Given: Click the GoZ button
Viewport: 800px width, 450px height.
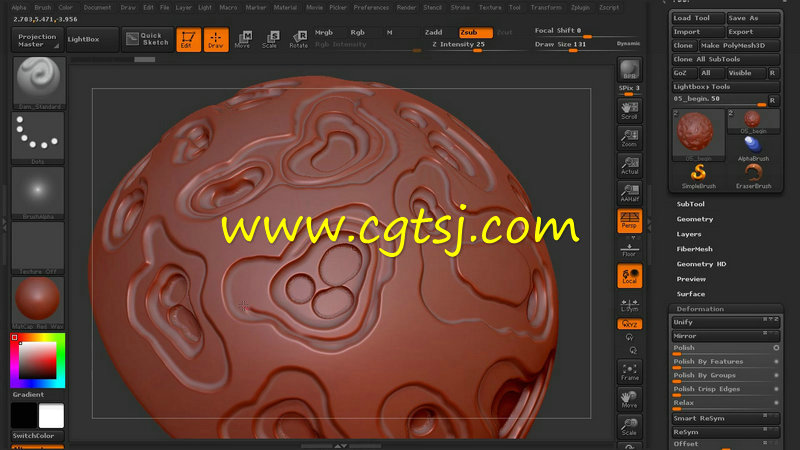Looking at the screenshot, I should point(683,73).
